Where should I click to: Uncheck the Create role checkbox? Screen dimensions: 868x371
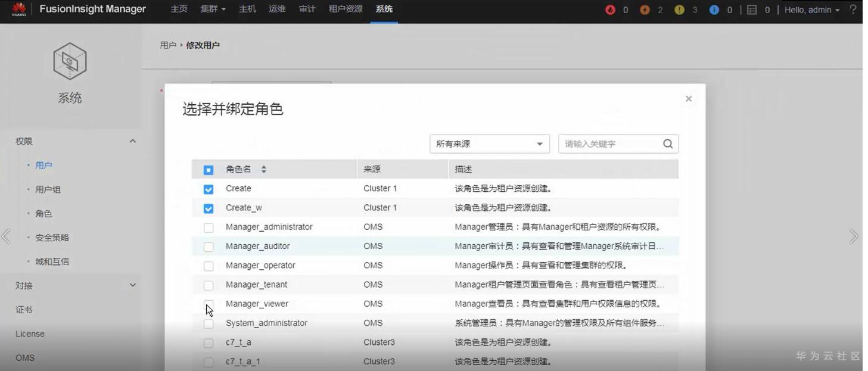(x=209, y=189)
